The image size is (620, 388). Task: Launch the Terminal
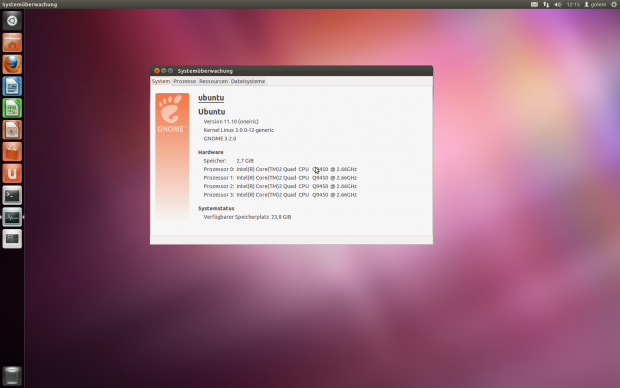pyautogui.click(x=12, y=195)
